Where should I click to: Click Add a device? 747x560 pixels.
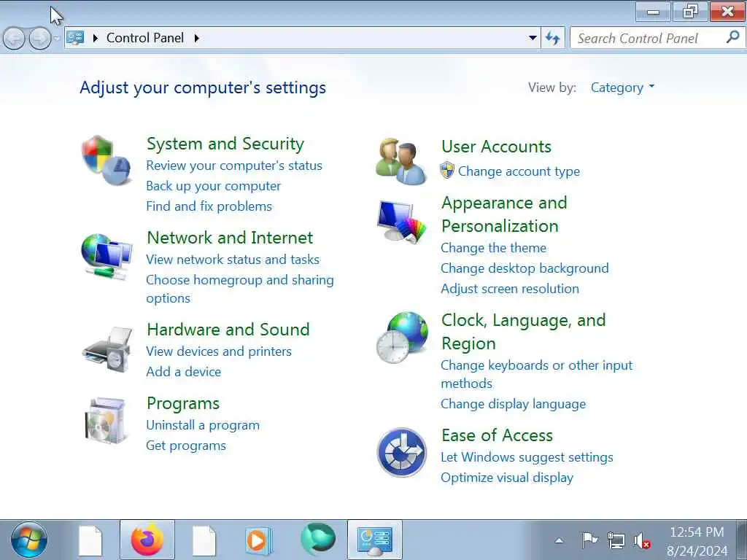click(x=183, y=372)
